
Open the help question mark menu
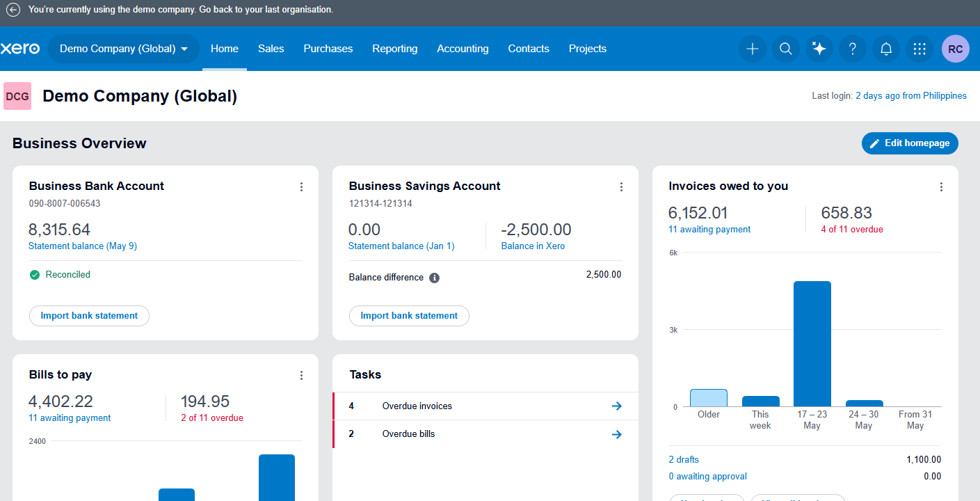[853, 49]
